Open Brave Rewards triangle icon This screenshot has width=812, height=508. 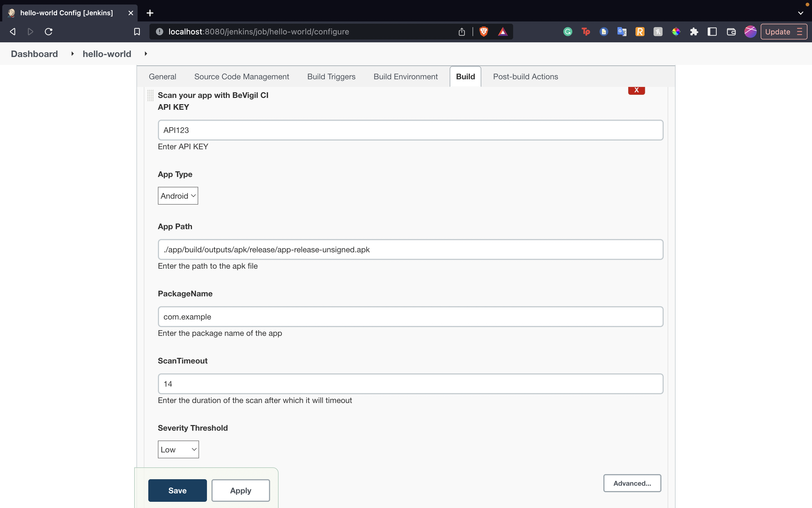point(503,32)
